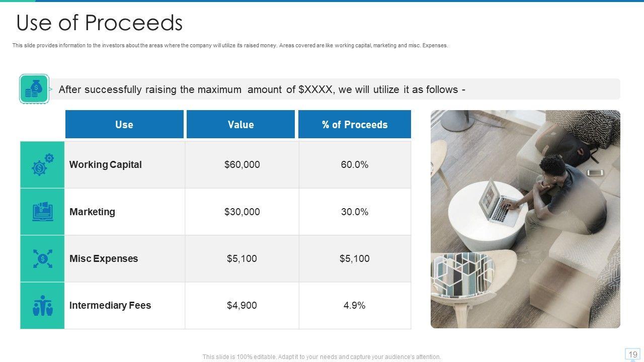
Task: Select the Value column header
Action: tap(240, 124)
